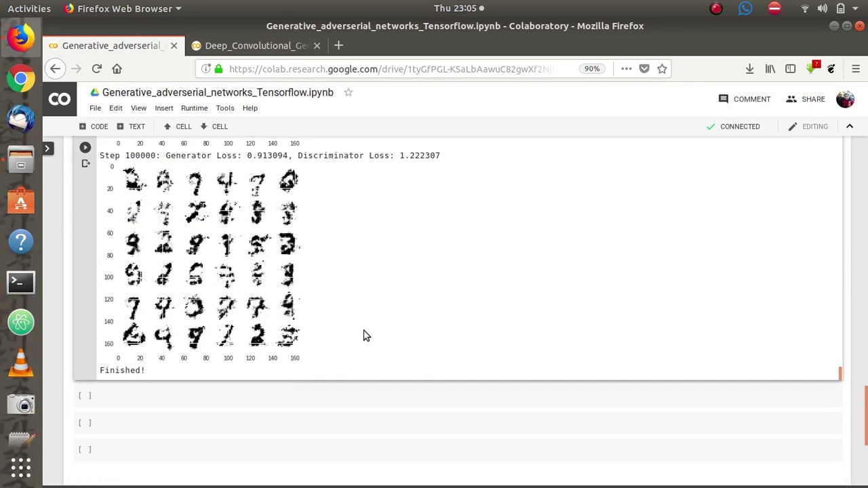Open Terminal from the dock
Image resolution: width=868 pixels, height=488 pixels.
coord(21,282)
